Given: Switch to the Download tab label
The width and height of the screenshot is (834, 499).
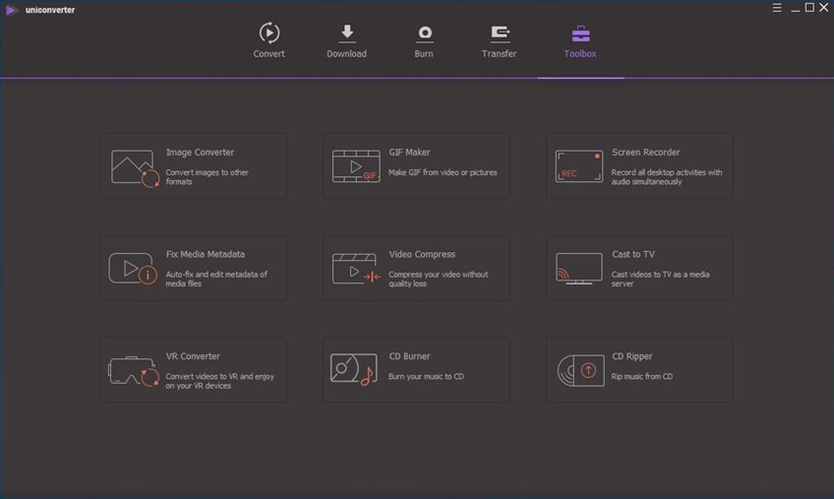Looking at the screenshot, I should click(x=347, y=54).
